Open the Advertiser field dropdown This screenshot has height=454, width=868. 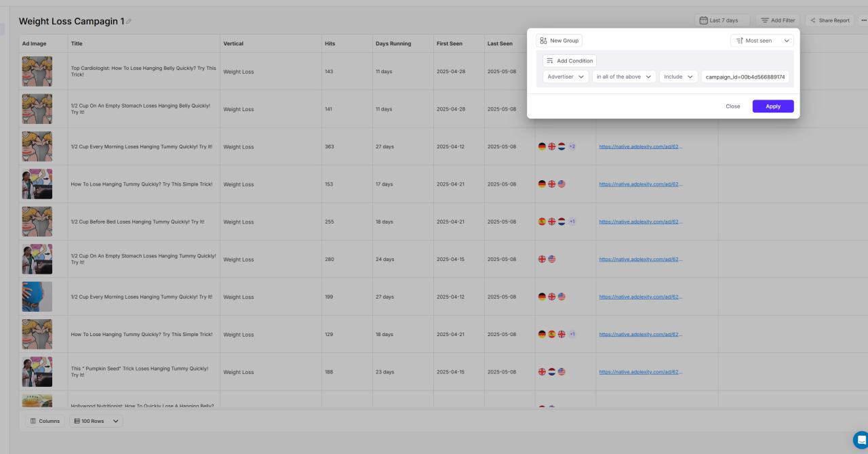point(566,77)
